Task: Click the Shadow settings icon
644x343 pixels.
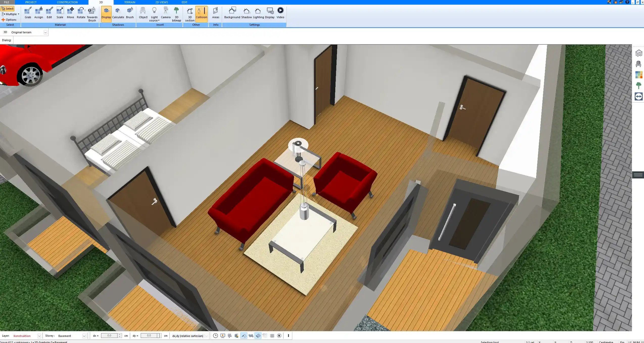Action: pos(246,12)
